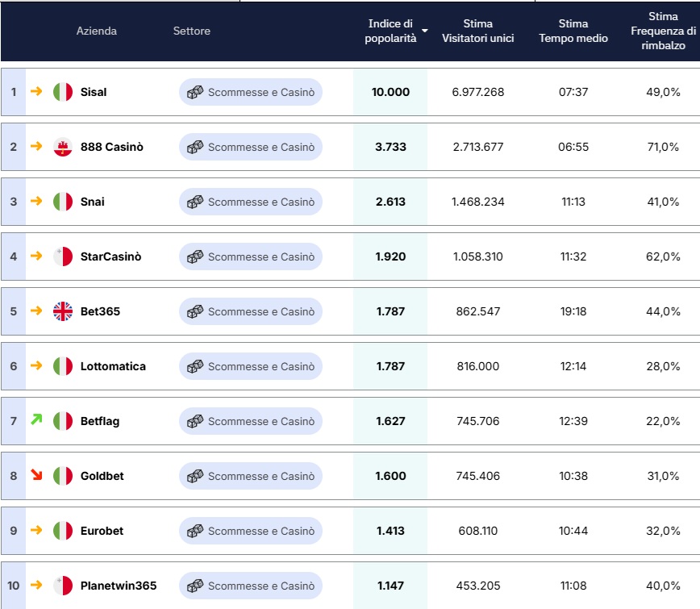
Task: Click the orange trend arrow in Planetwin365 row
Action: point(36,585)
